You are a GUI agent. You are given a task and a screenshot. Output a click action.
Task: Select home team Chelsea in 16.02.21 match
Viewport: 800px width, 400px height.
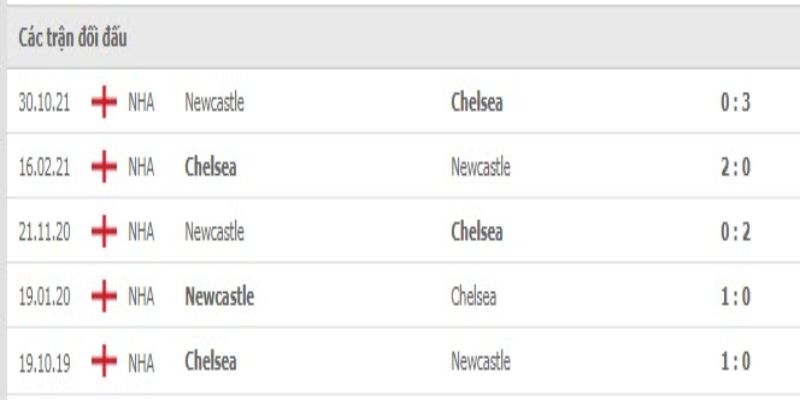[x=211, y=167]
